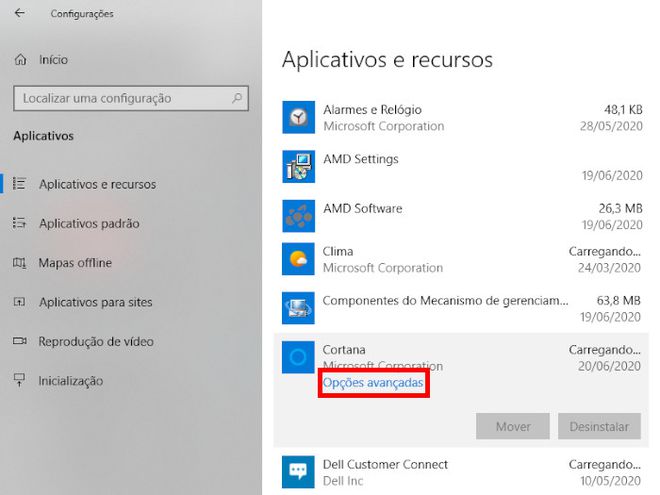Click the AMD Software app icon
This screenshot has height=495, width=660.
click(x=298, y=216)
